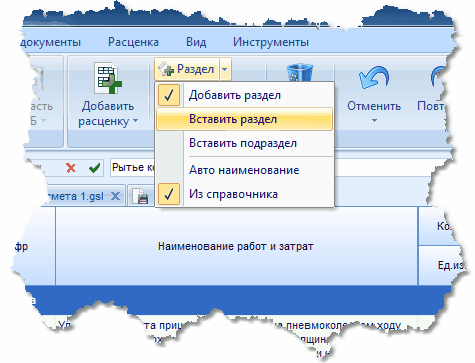Click the Раздел split button
The height and width of the screenshot is (363, 475).
(187, 69)
